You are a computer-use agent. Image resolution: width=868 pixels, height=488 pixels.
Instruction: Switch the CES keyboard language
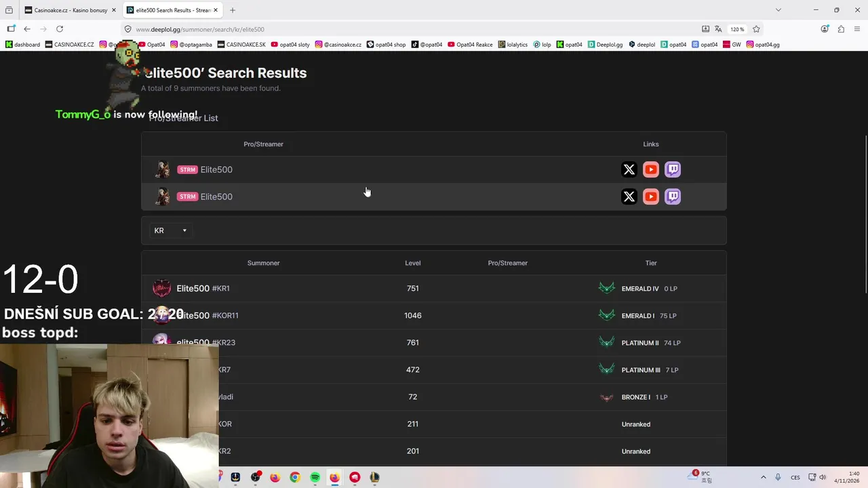click(795, 477)
